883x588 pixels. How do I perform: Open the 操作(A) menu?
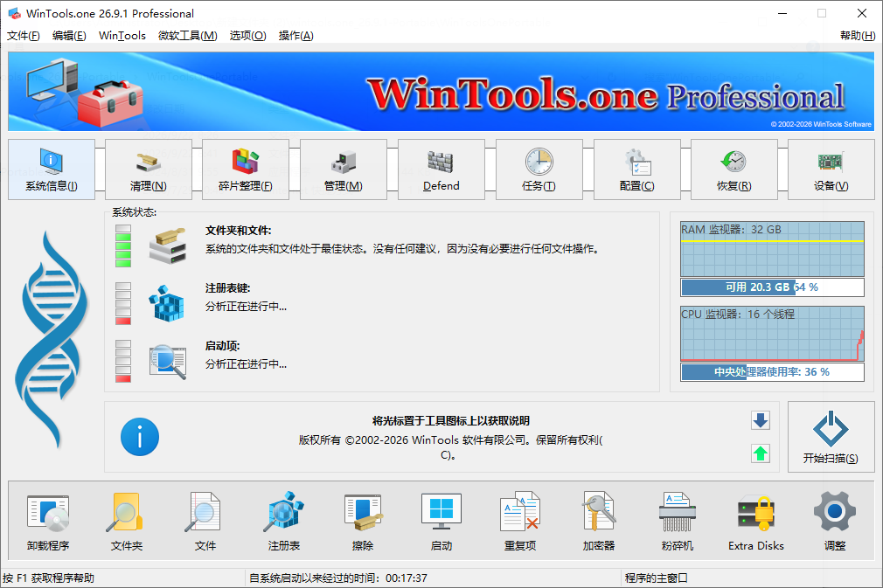click(296, 36)
